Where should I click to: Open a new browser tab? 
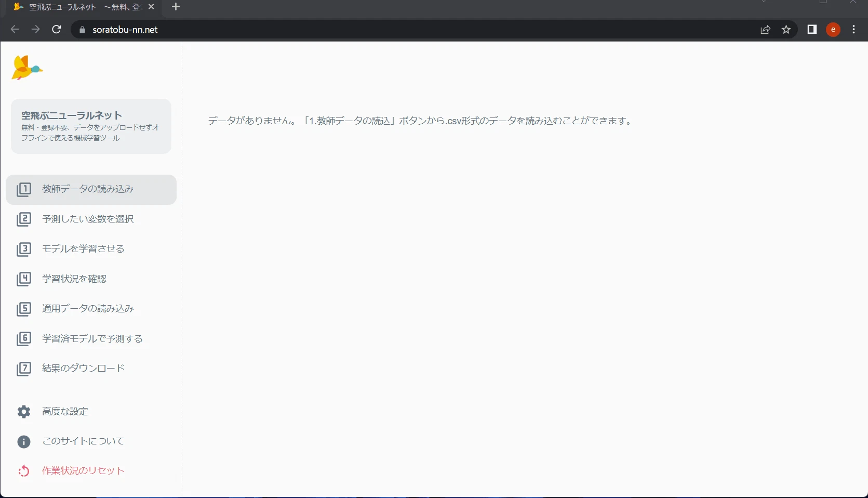point(176,7)
